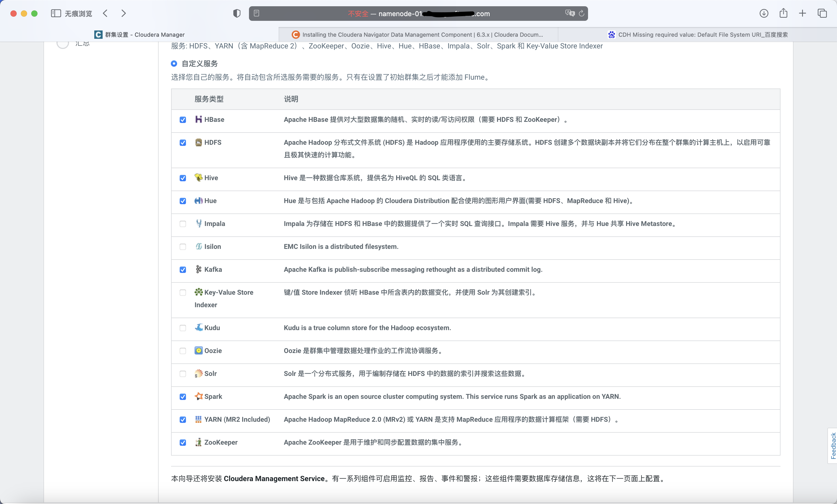Click the Key-Value Store Indexer label
Screen dimensions: 837x504
pyautogui.click(x=224, y=298)
